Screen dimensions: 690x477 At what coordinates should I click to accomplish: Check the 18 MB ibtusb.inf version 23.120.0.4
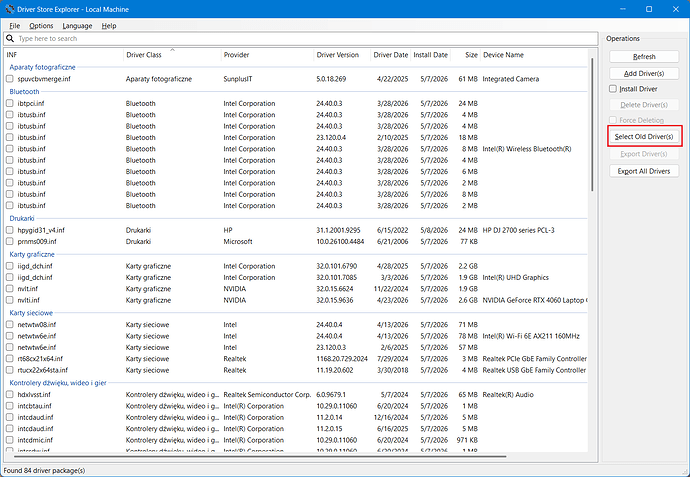10,137
